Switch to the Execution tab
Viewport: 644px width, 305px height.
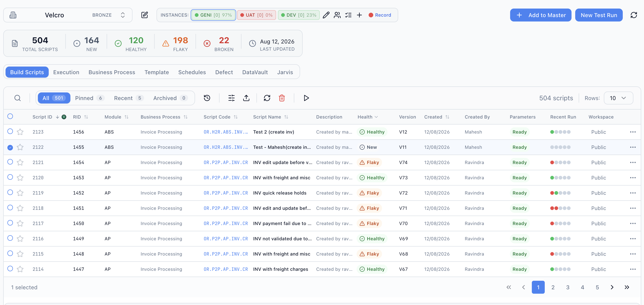pyautogui.click(x=66, y=72)
